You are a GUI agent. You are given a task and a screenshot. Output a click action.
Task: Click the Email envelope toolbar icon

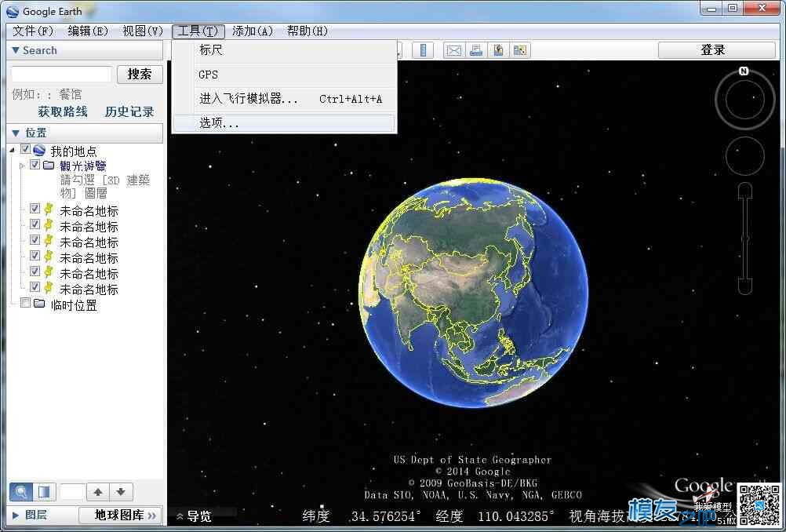click(453, 50)
